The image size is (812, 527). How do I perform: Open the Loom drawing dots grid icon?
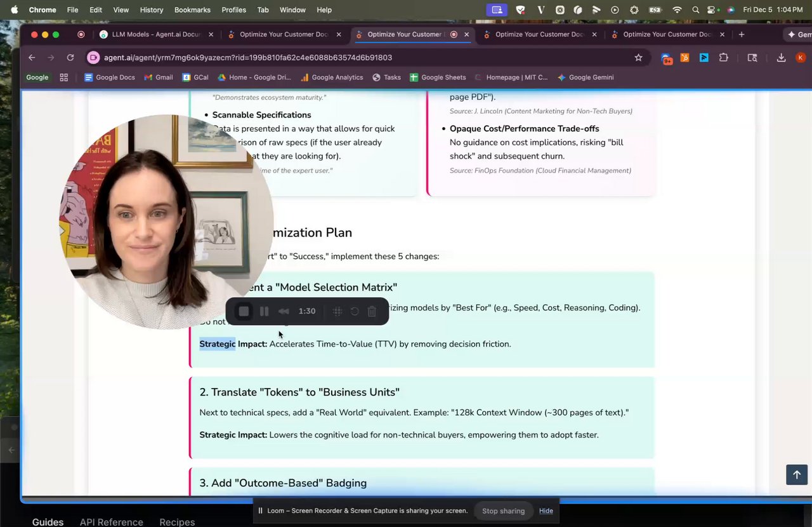tap(337, 311)
